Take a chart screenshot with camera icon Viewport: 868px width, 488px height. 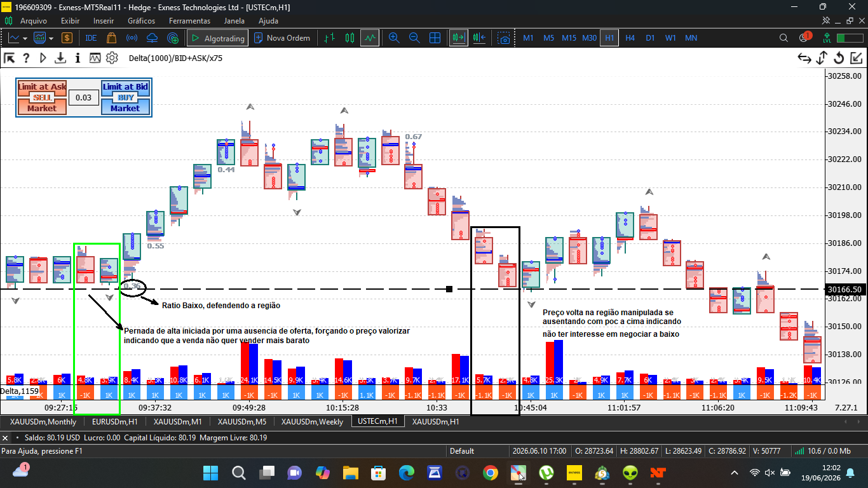(x=504, y=38)
